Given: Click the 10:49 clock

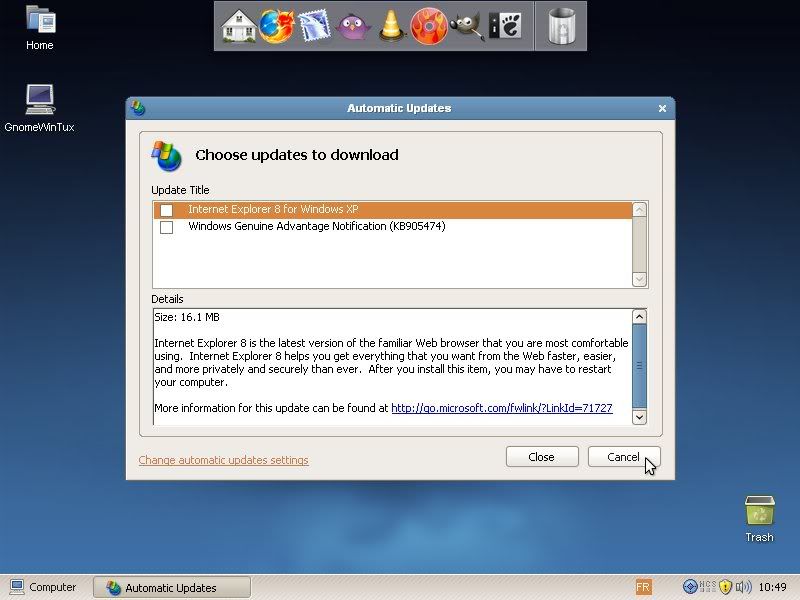Looking at the screenshot, I should tap(772, 587).
